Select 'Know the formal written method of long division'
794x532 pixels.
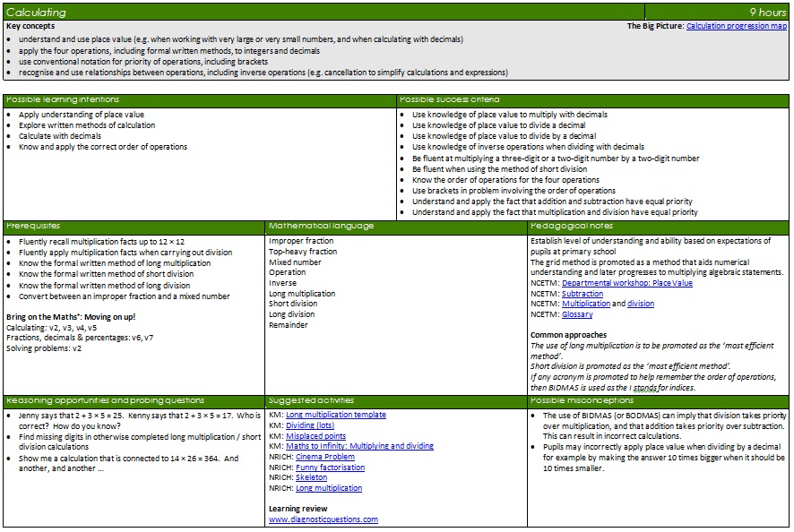point(104,286)
